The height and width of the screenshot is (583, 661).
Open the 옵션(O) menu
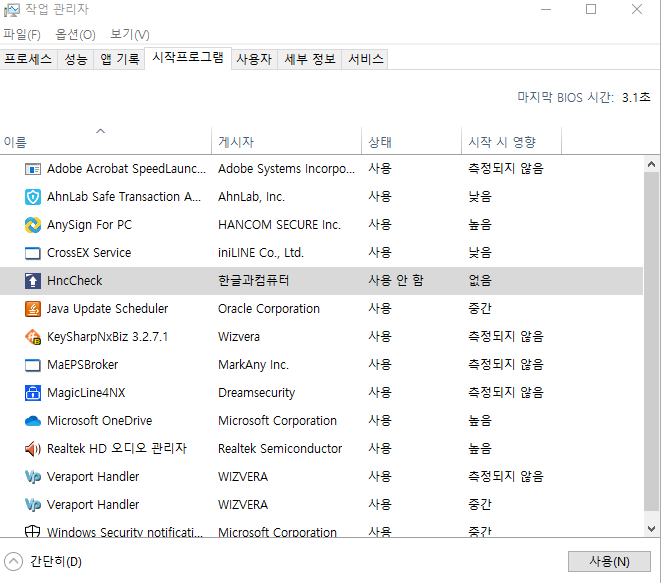(75, 34)
